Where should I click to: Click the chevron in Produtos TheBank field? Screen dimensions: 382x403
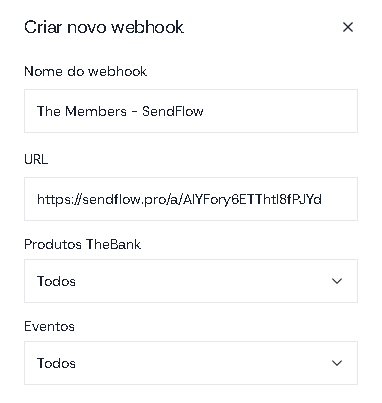point(337,281)
